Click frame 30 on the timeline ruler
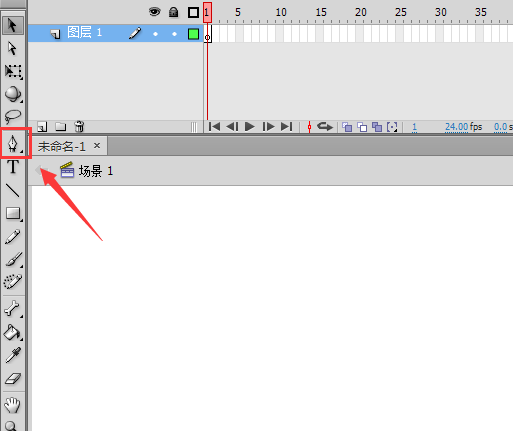This screenshot has width=513, height=431. (x=441, y=13)
